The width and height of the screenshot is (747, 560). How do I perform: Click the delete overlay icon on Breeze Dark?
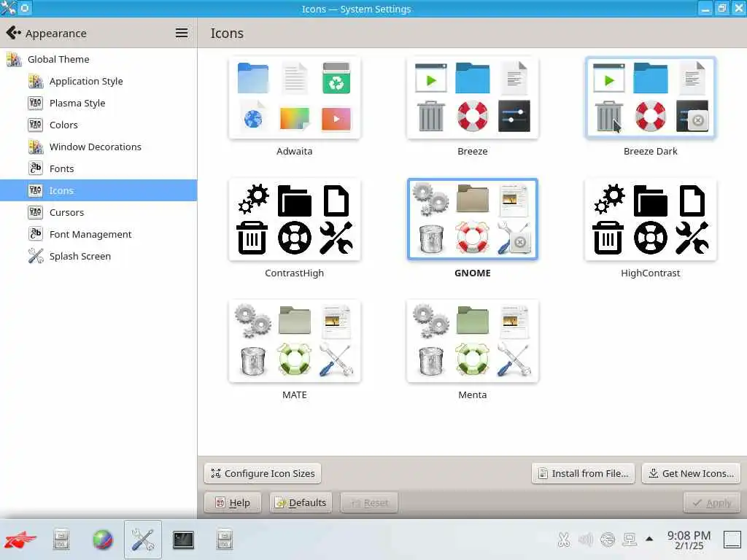[698, 120]
